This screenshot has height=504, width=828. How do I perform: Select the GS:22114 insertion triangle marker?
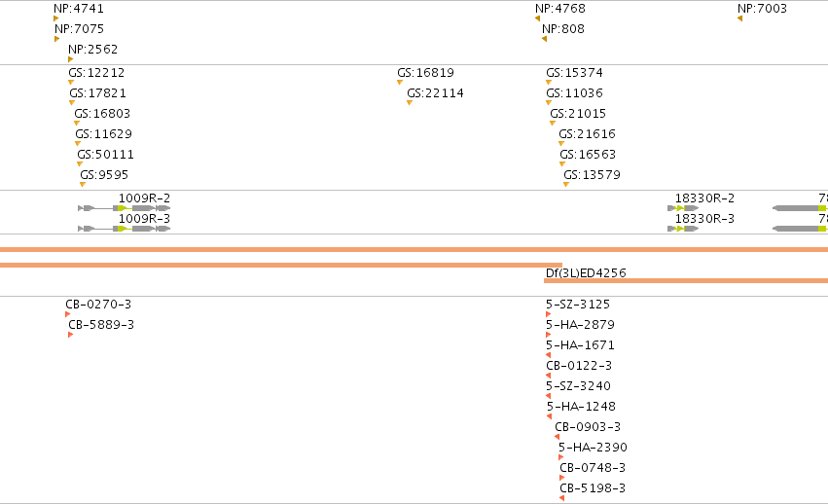pyautogui.click(x=410, y=102)
